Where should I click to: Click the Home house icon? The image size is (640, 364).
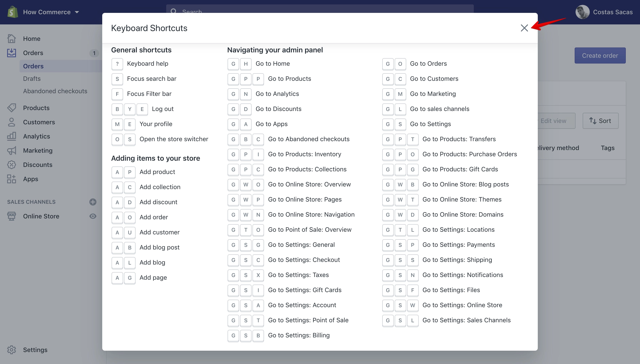pos(12,39)
